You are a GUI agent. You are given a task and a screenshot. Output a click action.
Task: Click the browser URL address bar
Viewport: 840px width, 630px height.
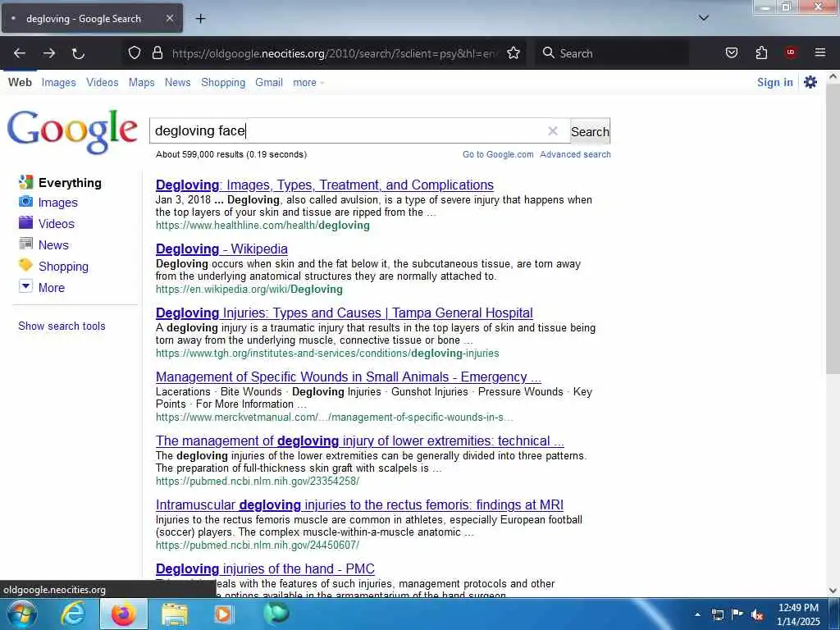coord(335,53)
